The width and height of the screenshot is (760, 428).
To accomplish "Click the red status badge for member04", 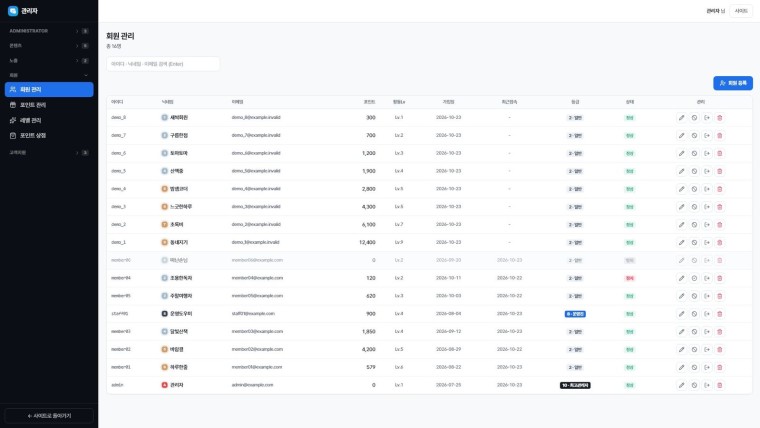I will (x=630, y=278).
